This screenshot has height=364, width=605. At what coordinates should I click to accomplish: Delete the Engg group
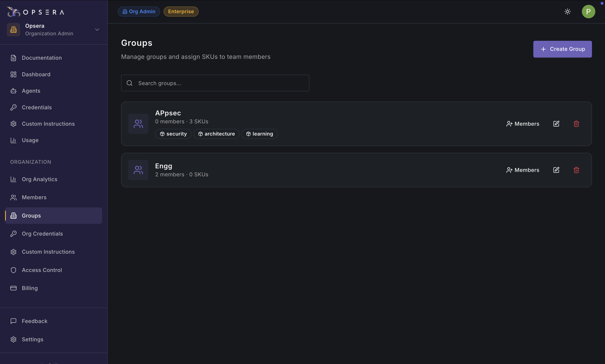pos(576,170)
